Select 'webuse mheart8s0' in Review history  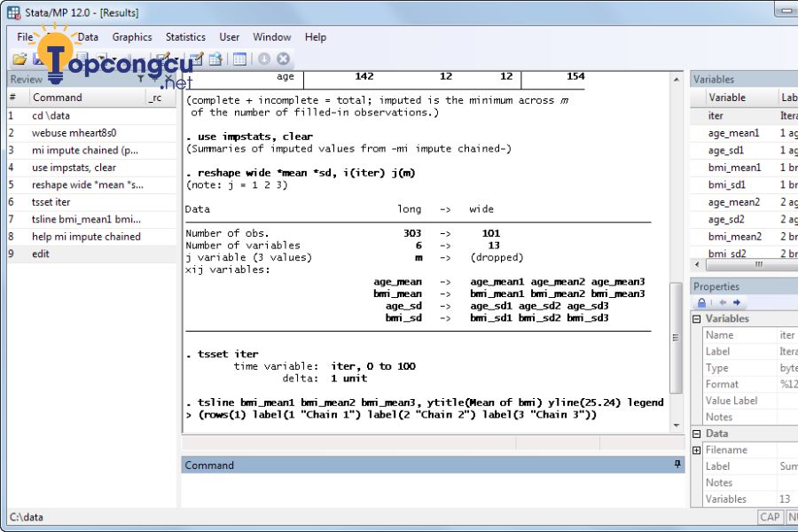click(x=91, y=133)
